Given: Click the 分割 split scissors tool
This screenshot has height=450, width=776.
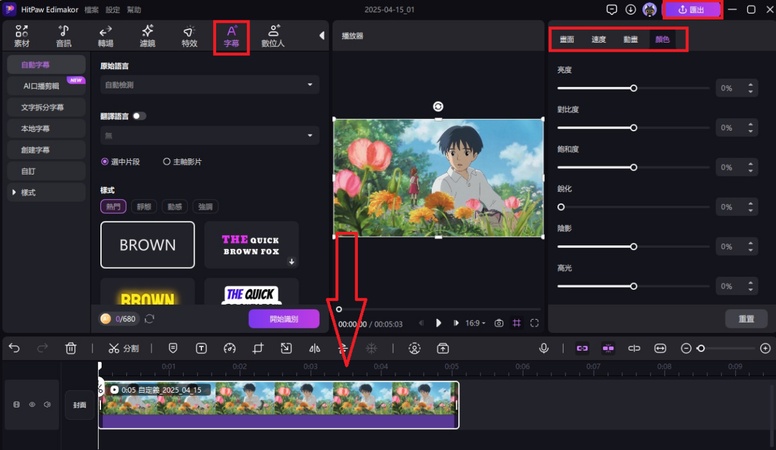Looking at the screenshot, I should click(123, 348).
